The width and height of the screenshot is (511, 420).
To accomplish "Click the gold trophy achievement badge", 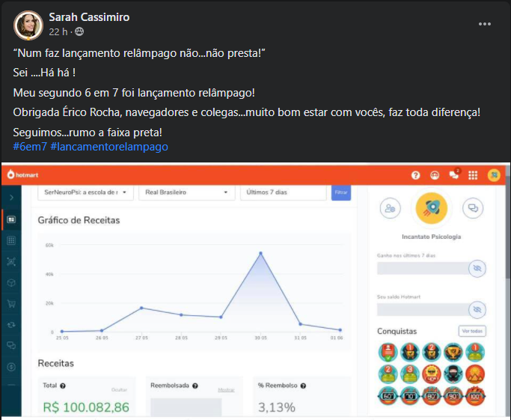I will pyautogui.click(x=453, y=353).
